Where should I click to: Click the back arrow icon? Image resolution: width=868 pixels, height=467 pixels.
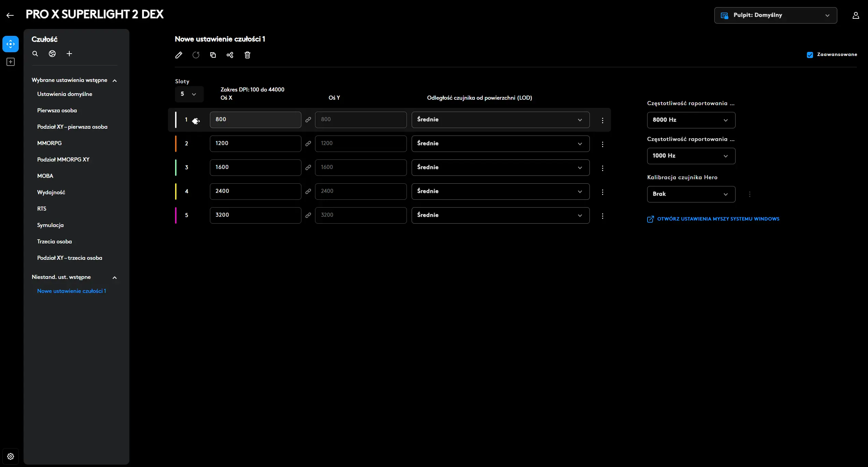click(x=10, y=15)
